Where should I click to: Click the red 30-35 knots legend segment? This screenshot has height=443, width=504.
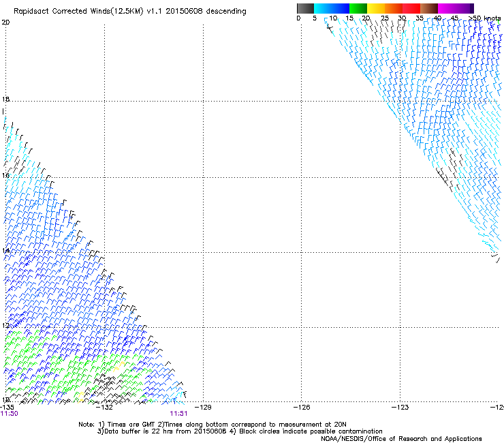[x=411, y=8]
